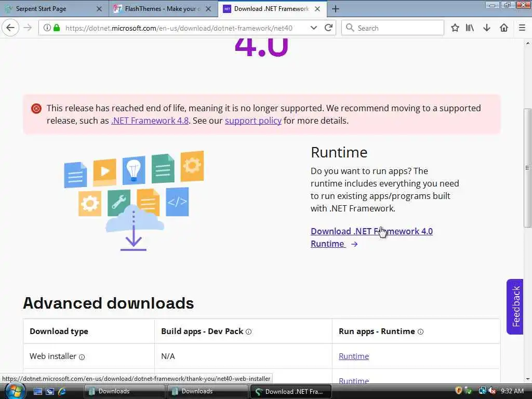Open the first Downloads taskbar button
Viewport: 532px width, 399px height.
point(124,392)
